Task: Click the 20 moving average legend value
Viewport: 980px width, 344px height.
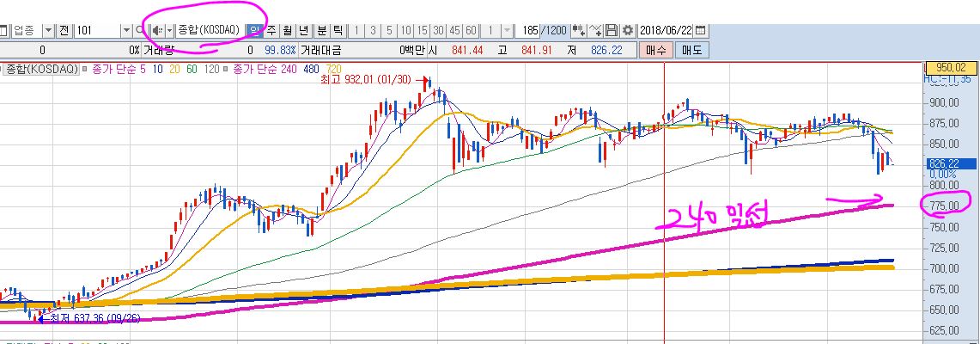Action: point(174,69)
